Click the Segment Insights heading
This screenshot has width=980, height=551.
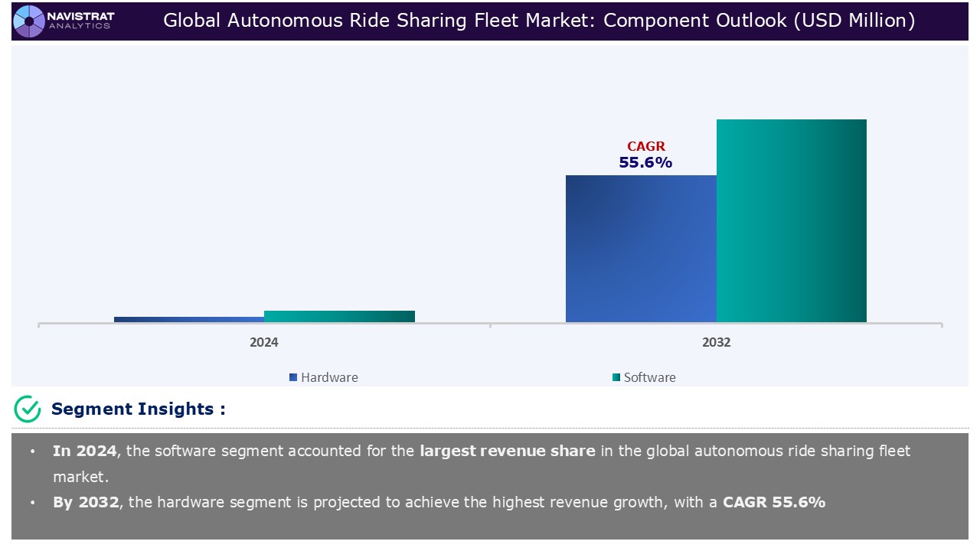click(138, 409)
